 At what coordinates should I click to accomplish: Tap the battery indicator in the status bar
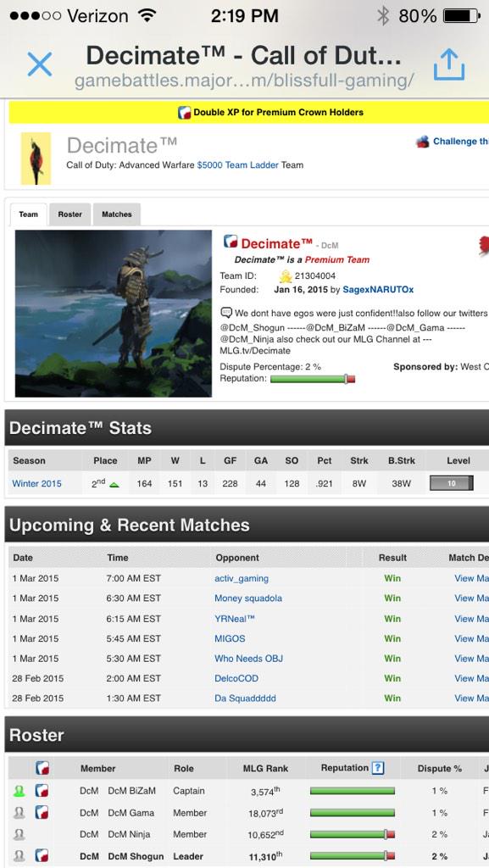pos(463,16)
